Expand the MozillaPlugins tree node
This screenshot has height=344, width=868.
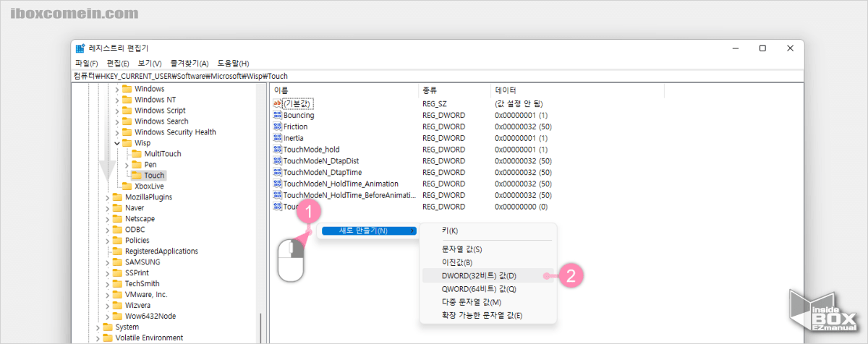(108, 197)
